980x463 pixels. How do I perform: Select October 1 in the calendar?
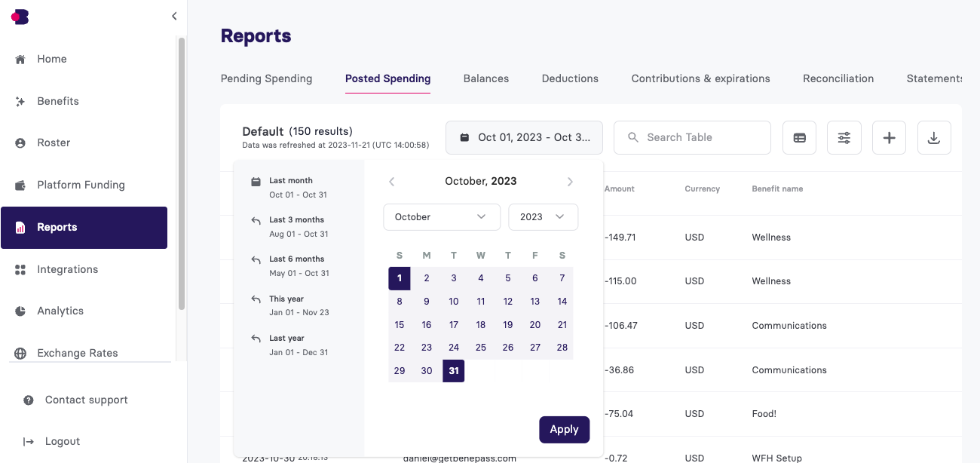tap(400, 278)
